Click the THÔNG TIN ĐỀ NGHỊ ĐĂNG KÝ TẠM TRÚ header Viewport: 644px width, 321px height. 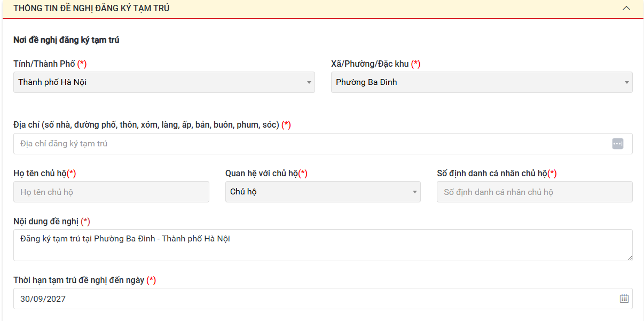(x=91, y=9)
